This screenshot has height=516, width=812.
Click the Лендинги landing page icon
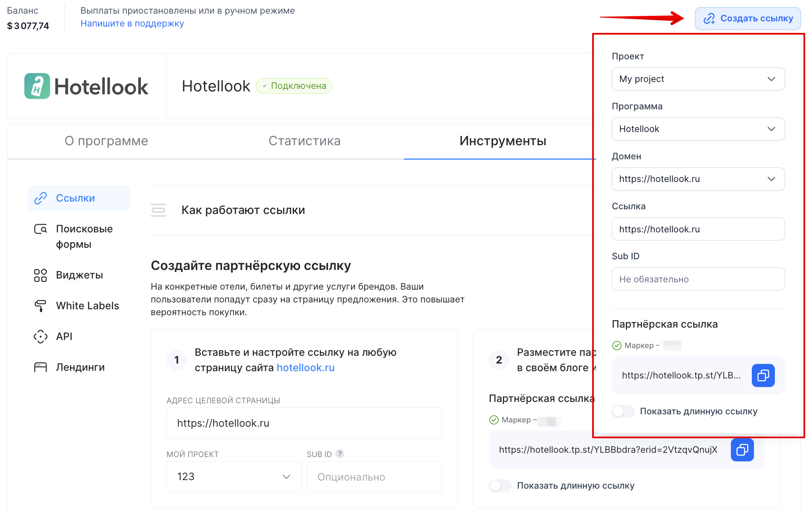[x=41, y=367]
